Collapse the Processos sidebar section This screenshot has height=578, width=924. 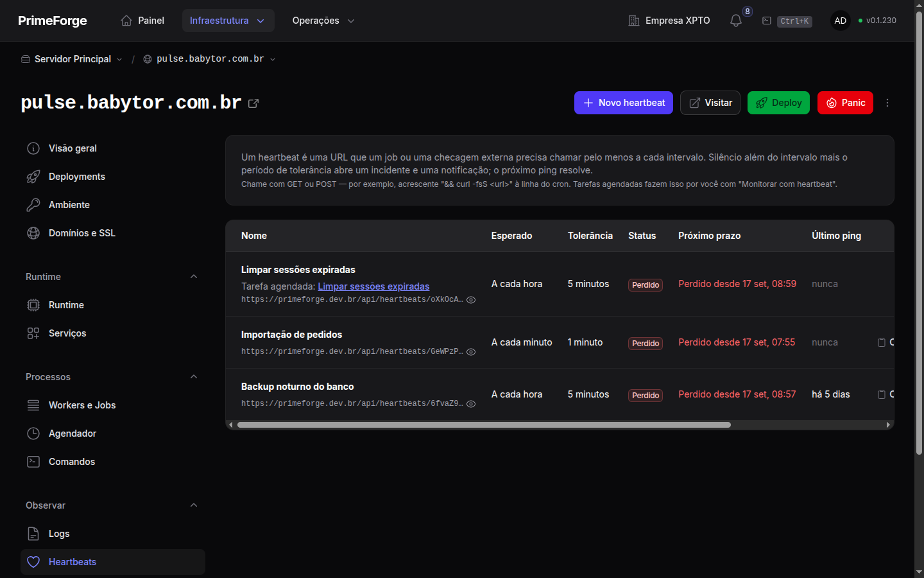[x=194, y=377]
